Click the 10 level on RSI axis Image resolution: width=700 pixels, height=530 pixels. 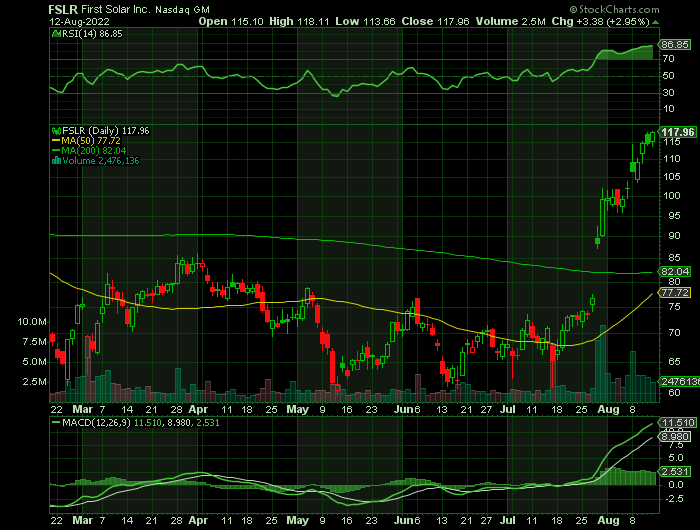pyautogui.click(x=668, y=109)
